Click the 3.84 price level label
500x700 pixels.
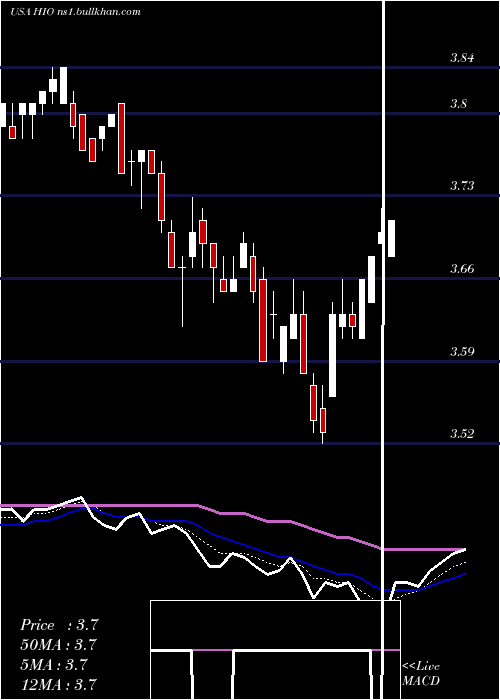point(462,58)
